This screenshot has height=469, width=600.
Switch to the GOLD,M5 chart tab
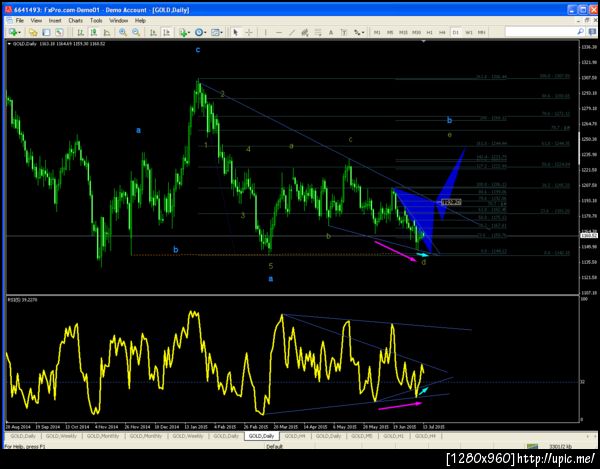[362, 436]
